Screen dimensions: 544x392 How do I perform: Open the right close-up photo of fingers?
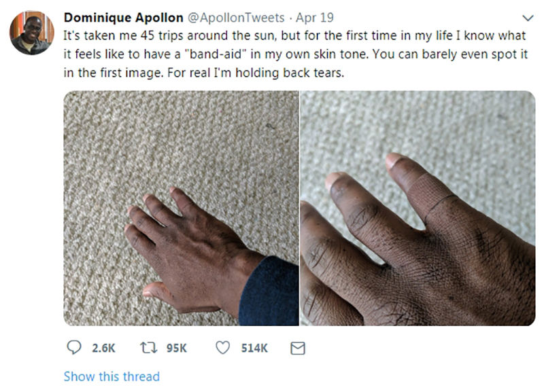(418, 208)
